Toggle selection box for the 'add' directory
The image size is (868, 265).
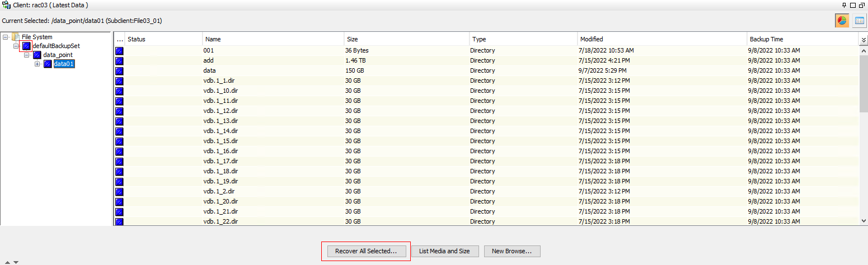[x=119, y=60]
